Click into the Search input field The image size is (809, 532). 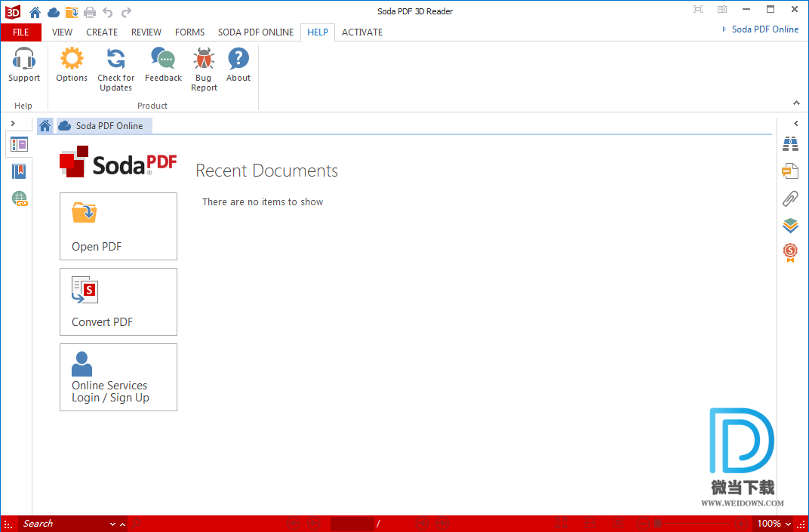63,524
